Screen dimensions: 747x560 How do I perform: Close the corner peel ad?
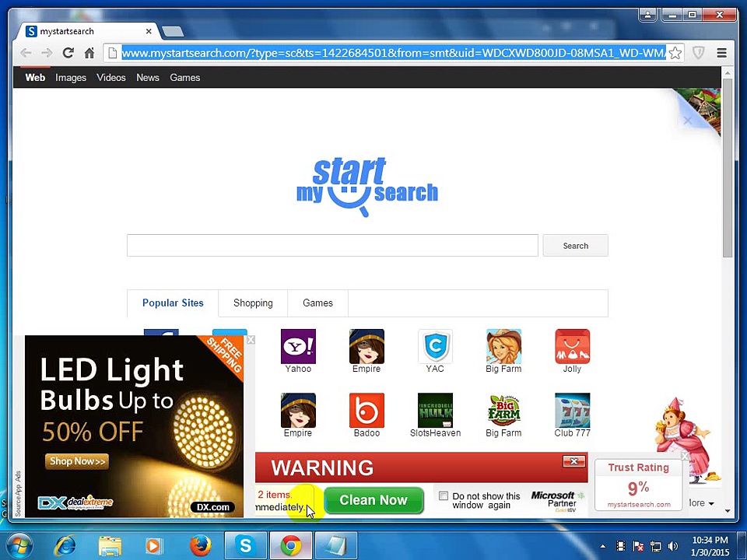click(x=687, y=121)
